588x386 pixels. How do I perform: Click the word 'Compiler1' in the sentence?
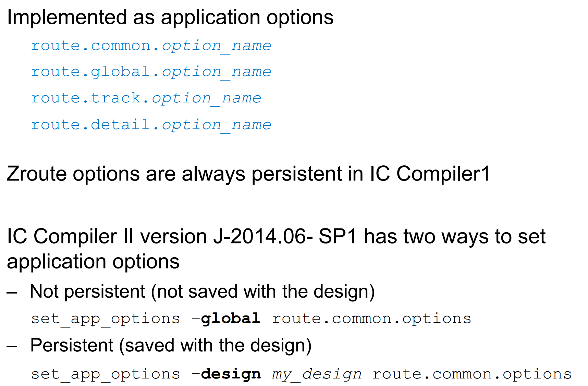click(x=443, y=174)
